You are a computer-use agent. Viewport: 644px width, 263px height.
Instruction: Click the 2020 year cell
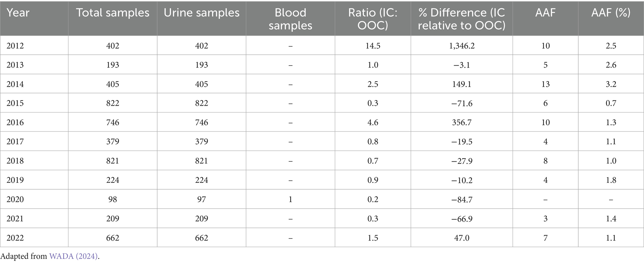(15, 199)
